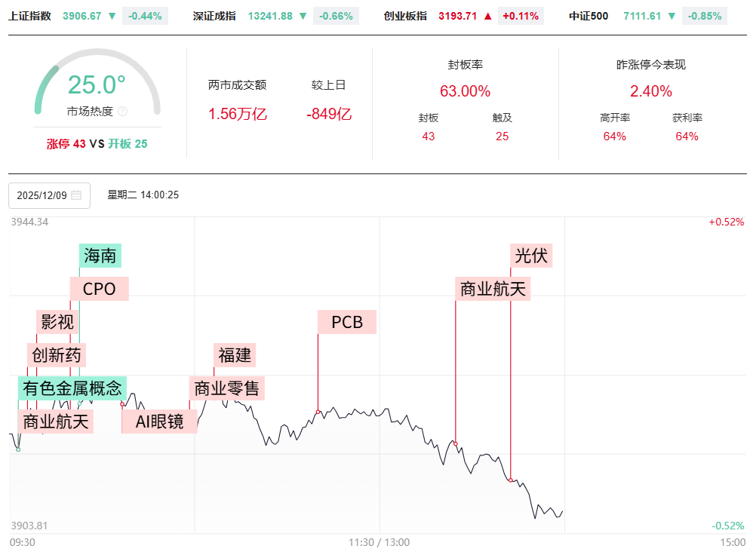This screenshot has width=756, height=555.
Task: Click the 市场热度 help question-mark icon
Action: 123,112
